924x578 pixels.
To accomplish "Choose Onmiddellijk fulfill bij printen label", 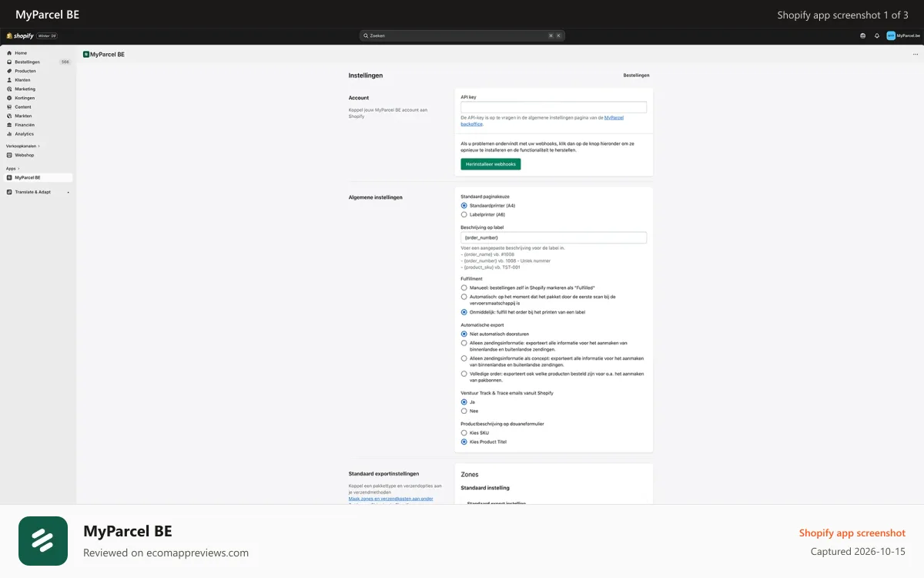I will [464, 312].
